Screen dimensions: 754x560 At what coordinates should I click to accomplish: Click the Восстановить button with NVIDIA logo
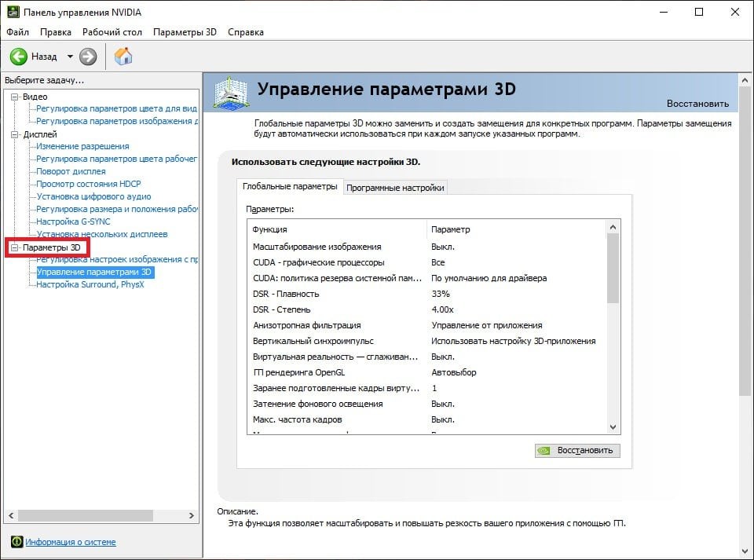click(x=577, y=450)
